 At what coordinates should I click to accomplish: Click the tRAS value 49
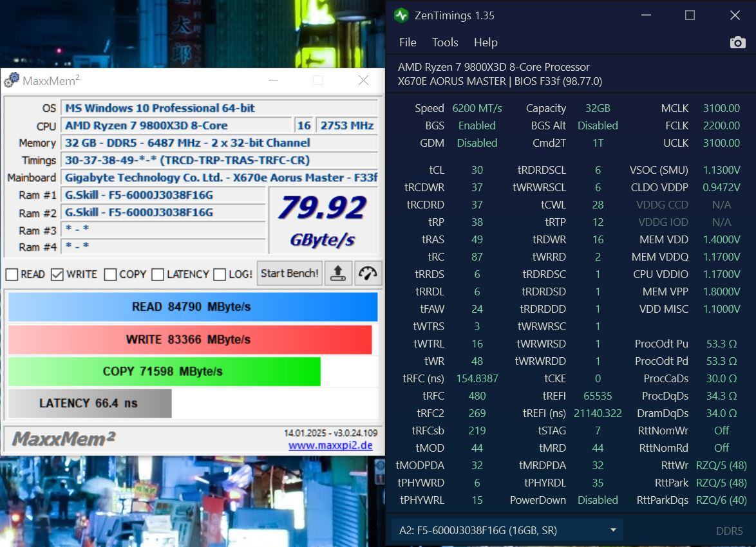[x=477, y=239]
